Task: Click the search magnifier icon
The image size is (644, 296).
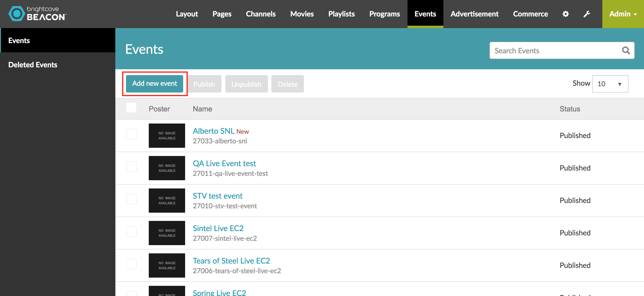Action: point(626,50)
